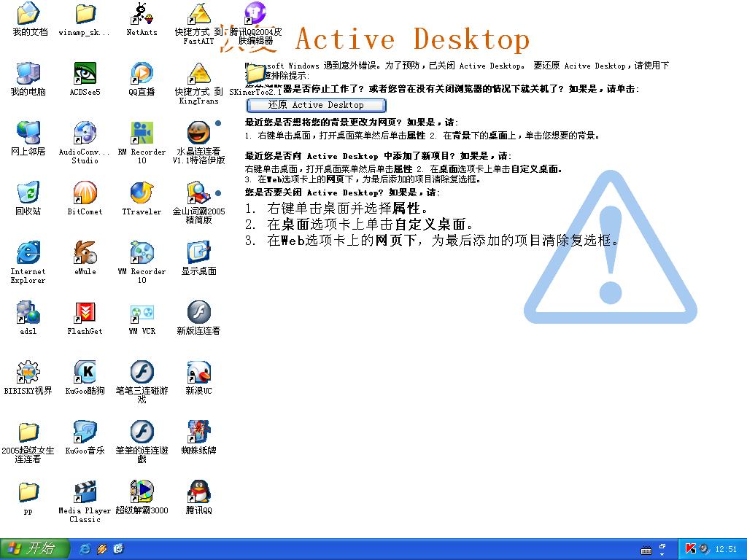
Task: Select the 新版连连看 flash icon
Action: click(x=198, y=312)
